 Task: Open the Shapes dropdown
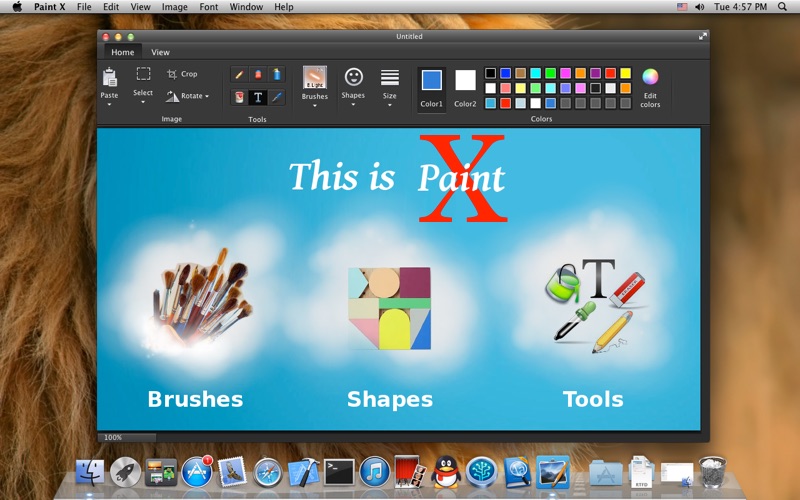[353, 84]
